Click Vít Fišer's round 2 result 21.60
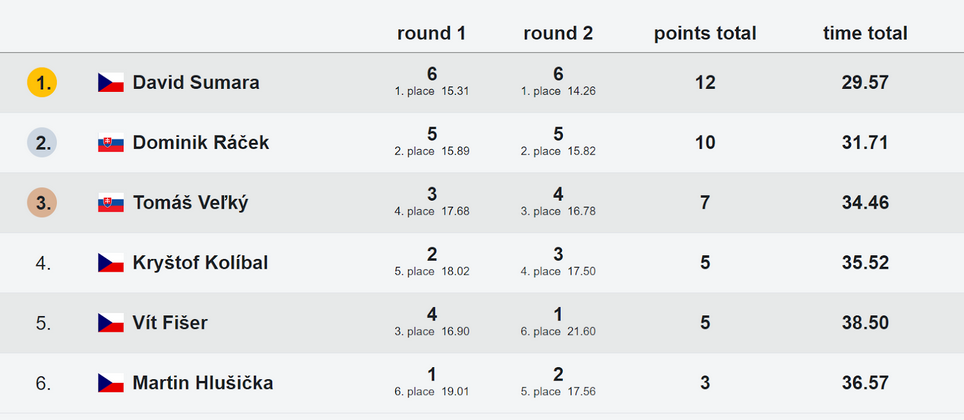Screen dimensions: 964x420 click(x=581, y=331)
